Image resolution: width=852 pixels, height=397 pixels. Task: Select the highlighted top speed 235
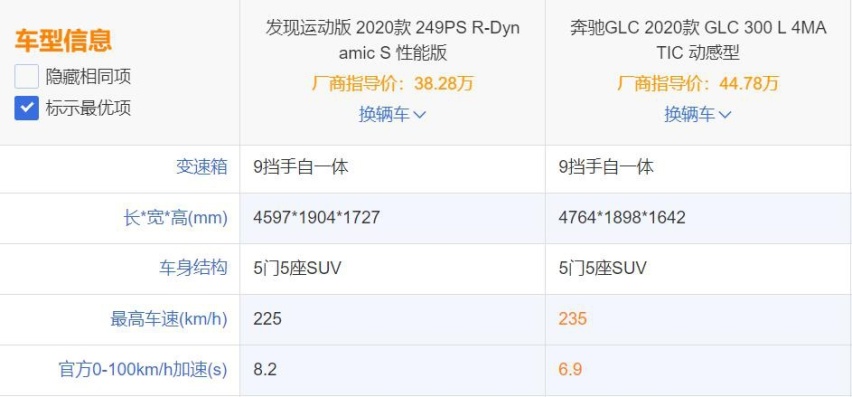click(x=573, y=318)
